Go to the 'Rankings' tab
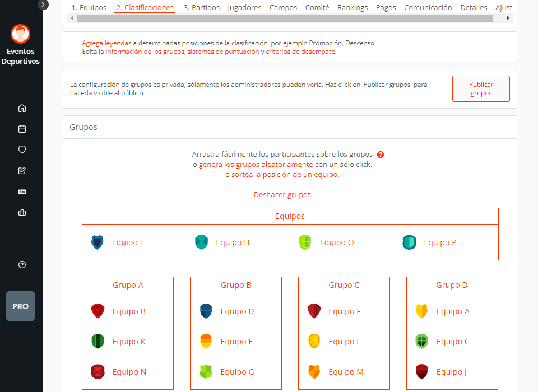538x392 pixels. point(353,7)
